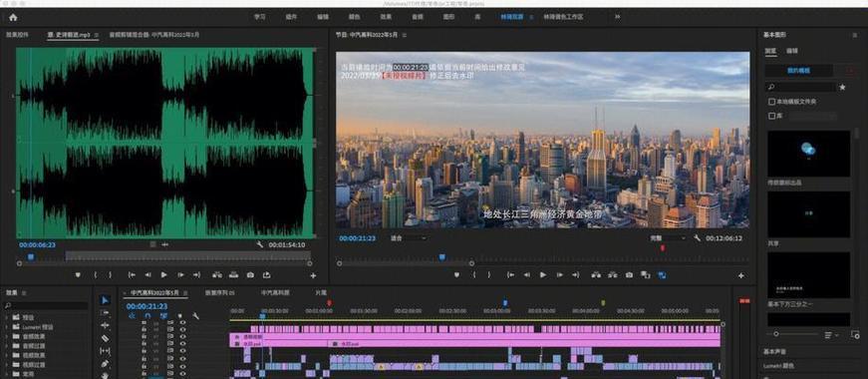The image size is (868, 379).
Task: Open the Lumetri 颜色 panel
Action: (779, 366)
